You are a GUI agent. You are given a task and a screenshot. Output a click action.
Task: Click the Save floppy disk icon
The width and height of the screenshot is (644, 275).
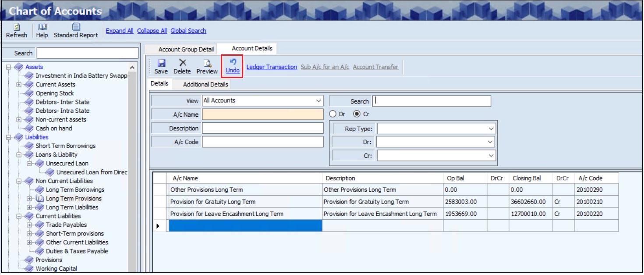[161, 63]
